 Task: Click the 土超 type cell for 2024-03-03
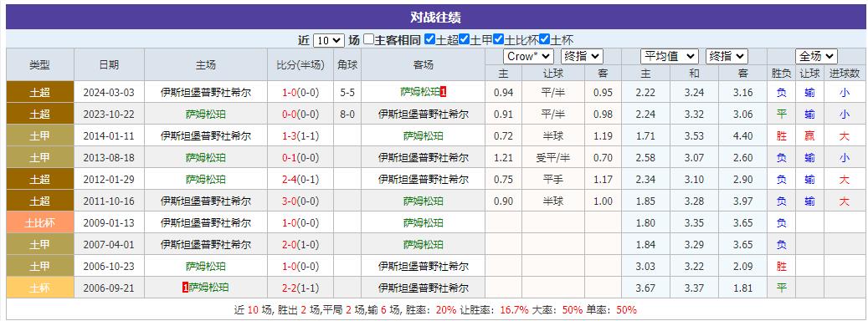40,92
